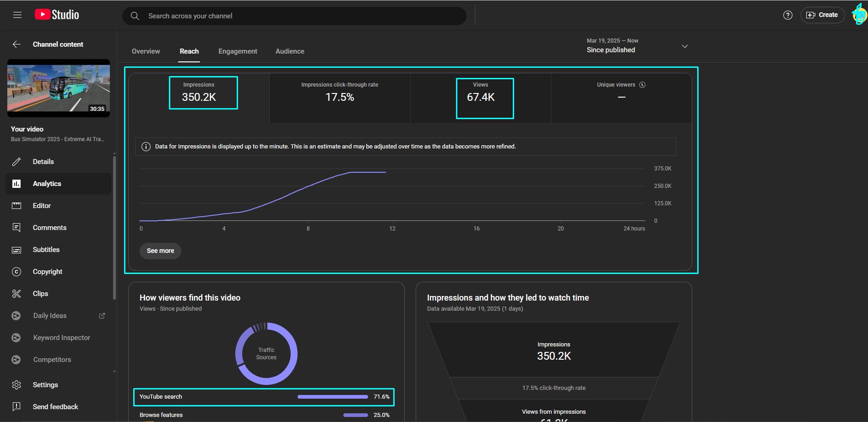Screen dimensions: 868x422
Task: Click the Browse features traffic source row
Action: pos(264,415)
